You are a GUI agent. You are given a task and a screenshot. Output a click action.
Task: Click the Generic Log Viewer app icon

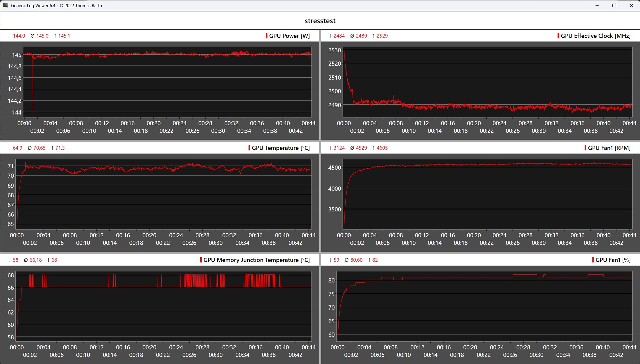click(x=5, y=5)
